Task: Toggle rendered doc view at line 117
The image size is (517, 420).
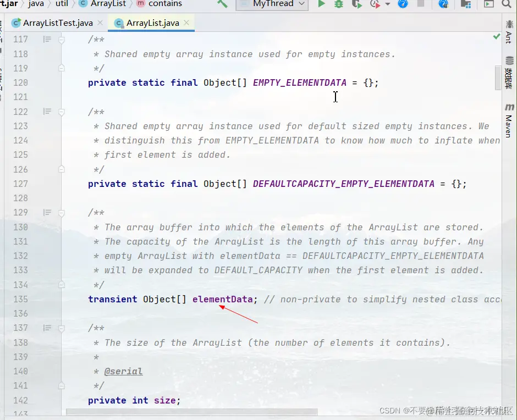Action: (x=47, y=40)
